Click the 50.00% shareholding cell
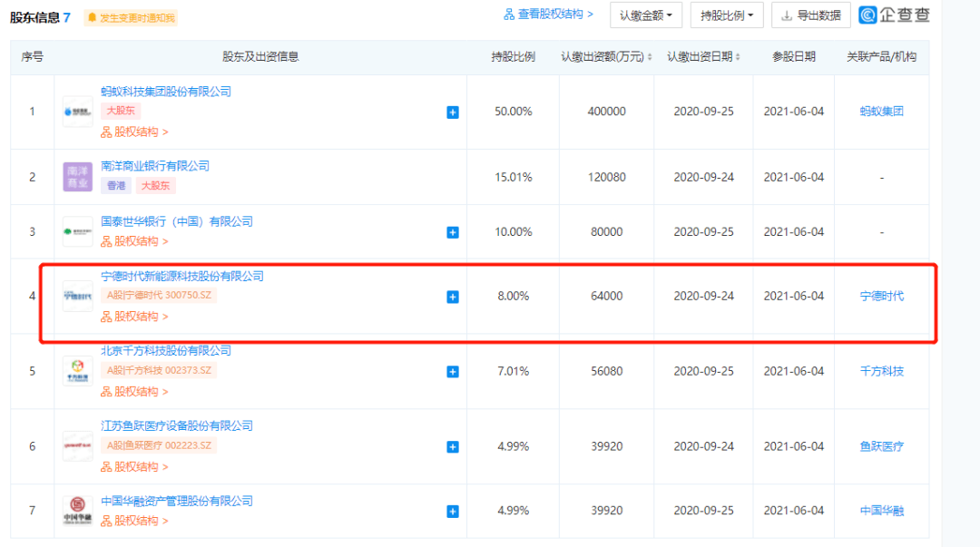 (x=513, y=112)
